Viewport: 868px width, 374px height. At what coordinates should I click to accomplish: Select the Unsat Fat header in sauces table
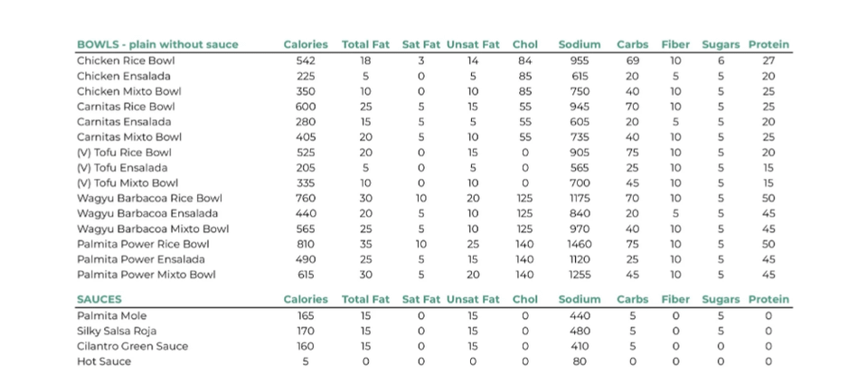pos(473,299)
